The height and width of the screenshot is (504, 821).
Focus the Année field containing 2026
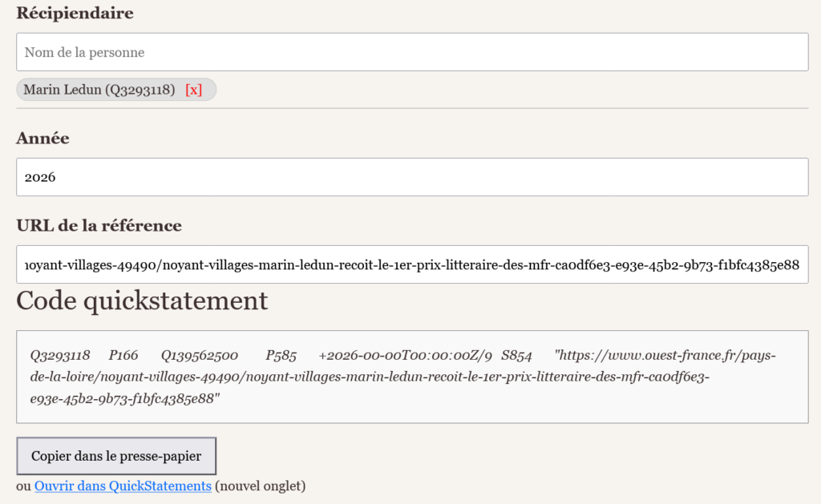(x=411, y=177)
